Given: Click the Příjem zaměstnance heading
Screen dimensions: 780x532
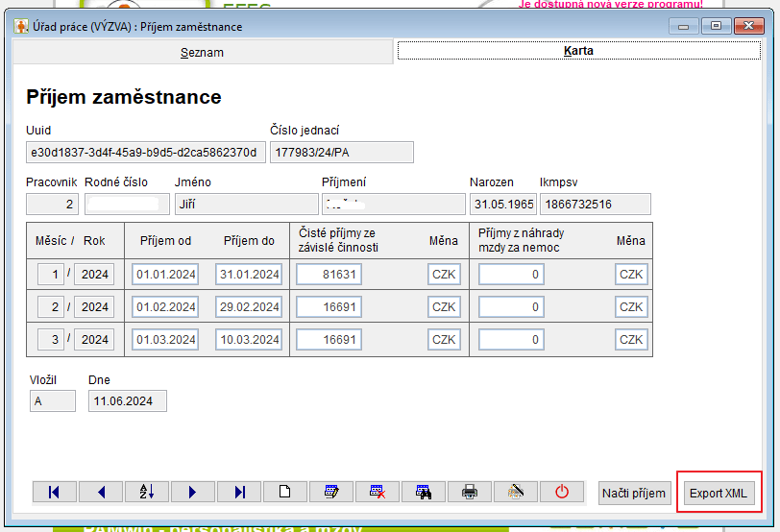Looking at the screenshot, I should pyautogui.click(x=124, y=97).
